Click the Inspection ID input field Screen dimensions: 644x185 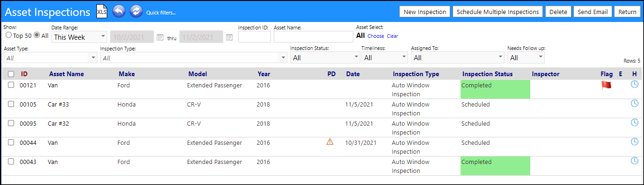[x=255, y=37]
